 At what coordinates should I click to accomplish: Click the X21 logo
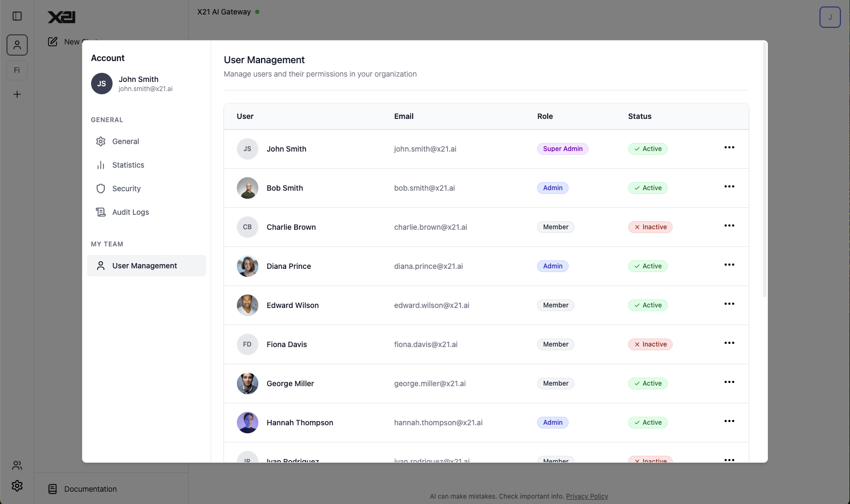(62, 17)
